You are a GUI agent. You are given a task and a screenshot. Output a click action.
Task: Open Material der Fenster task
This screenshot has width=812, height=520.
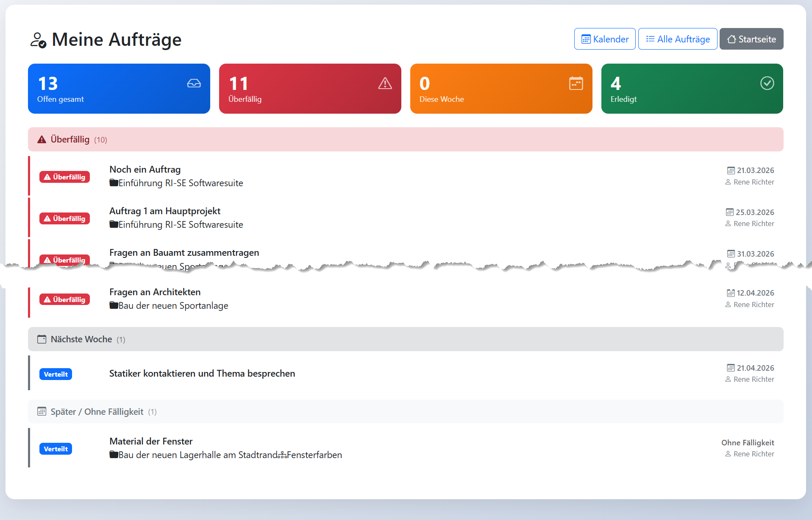[x=151, y=442]
